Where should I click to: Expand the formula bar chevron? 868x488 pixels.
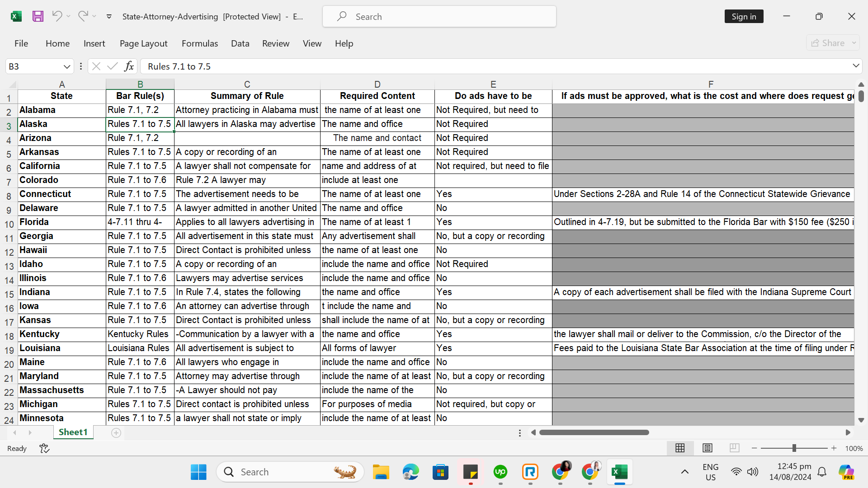tap(856, 66)
